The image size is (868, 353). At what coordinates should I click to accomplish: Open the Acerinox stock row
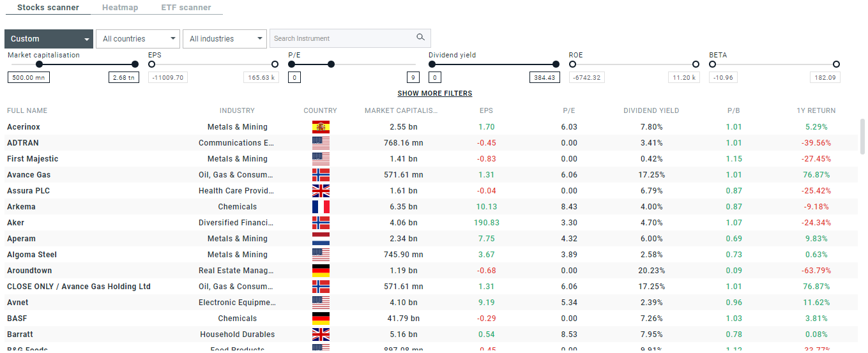point(432,127)
